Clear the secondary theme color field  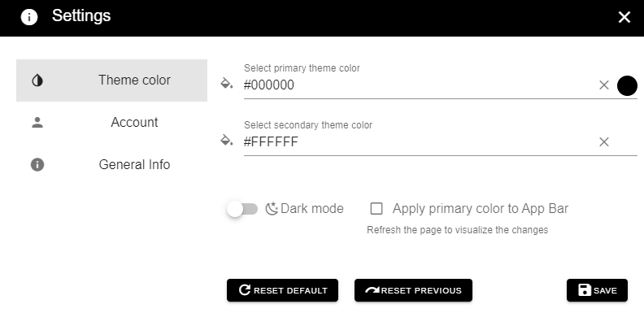click(603, 142)
